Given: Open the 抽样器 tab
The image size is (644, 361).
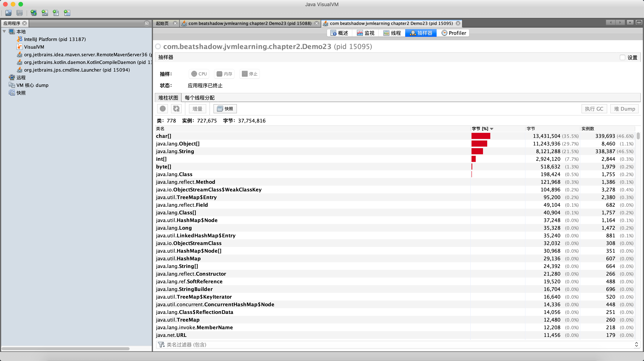Looking at the screenshot, I should [421, 33].
